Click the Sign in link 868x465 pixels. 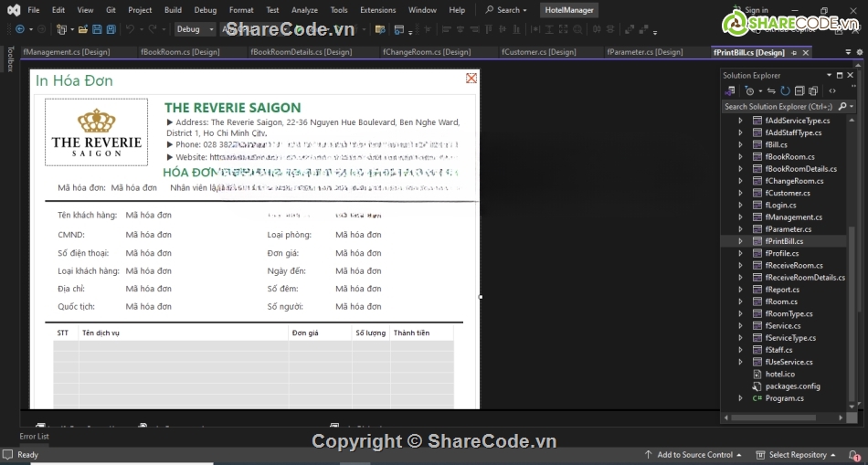coord(757,10)
